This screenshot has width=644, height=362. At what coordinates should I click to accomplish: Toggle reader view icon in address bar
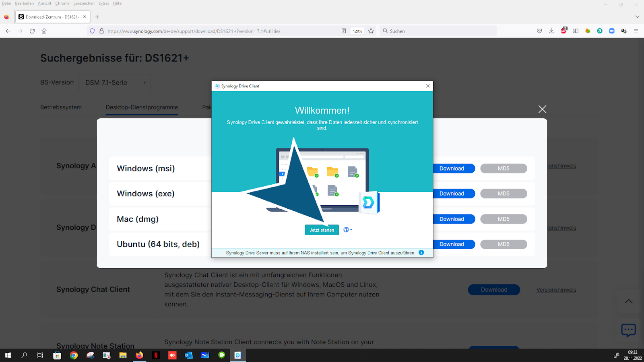344,31
